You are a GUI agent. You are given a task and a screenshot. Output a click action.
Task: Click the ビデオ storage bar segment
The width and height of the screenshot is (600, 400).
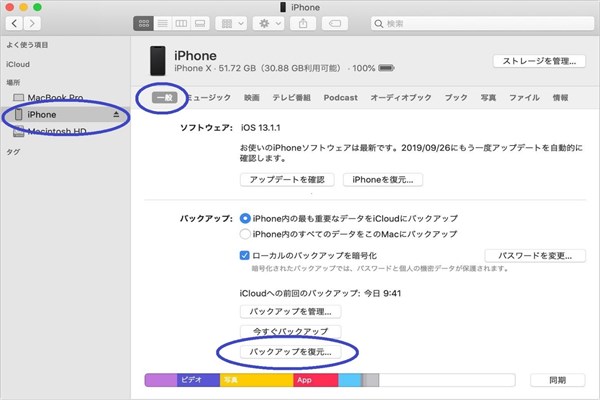(x=198, y=380)
